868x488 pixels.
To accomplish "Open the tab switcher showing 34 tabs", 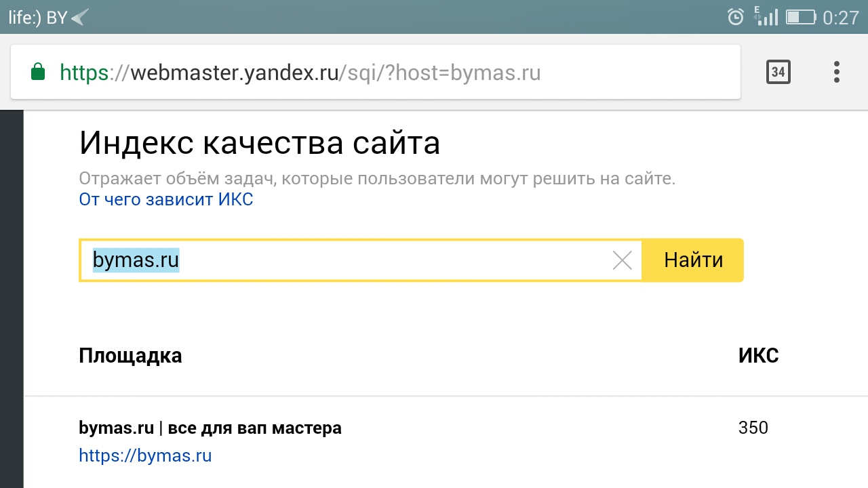I will click(778, 72).
